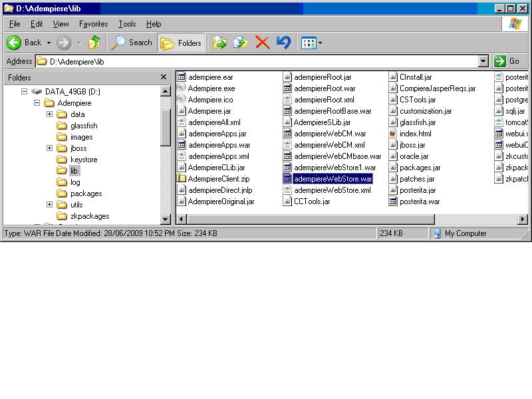Select the packages folder in tree
Viewport: 532px width, 399px height.
click(79, 194)
